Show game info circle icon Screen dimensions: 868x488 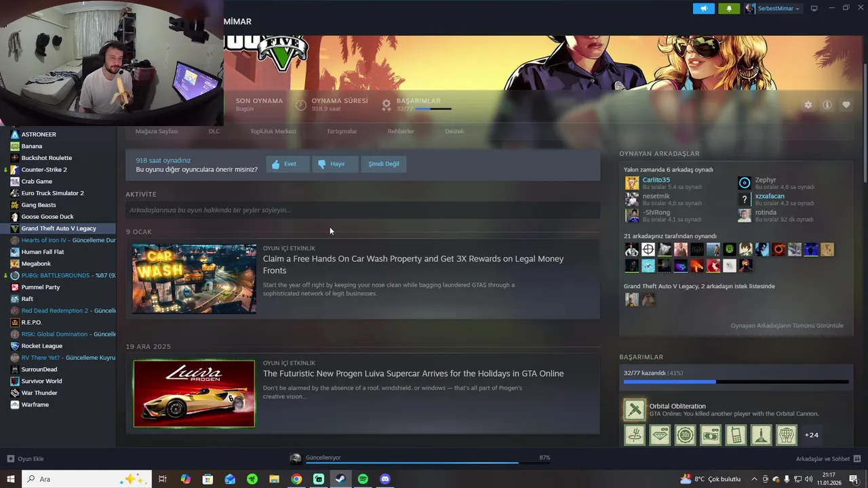(x=827, y=105)
